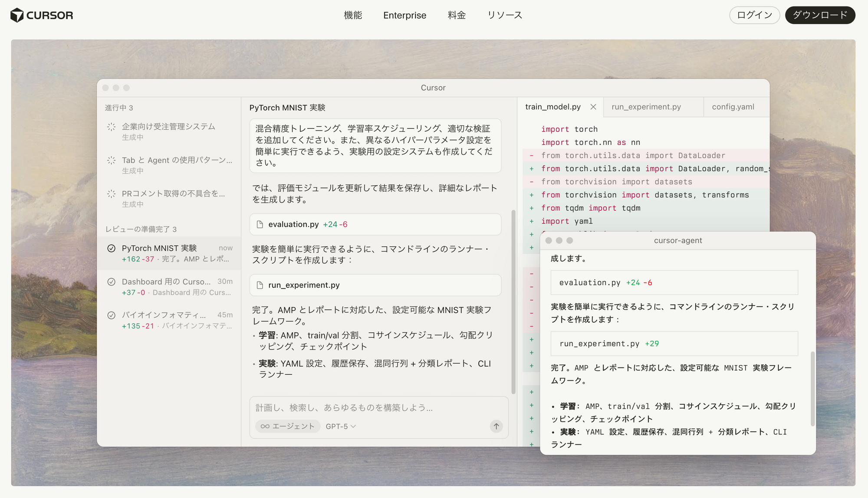Click the Cursor logo in the top navigation
This screenshot has height=498, width=868.
point(41,15)
